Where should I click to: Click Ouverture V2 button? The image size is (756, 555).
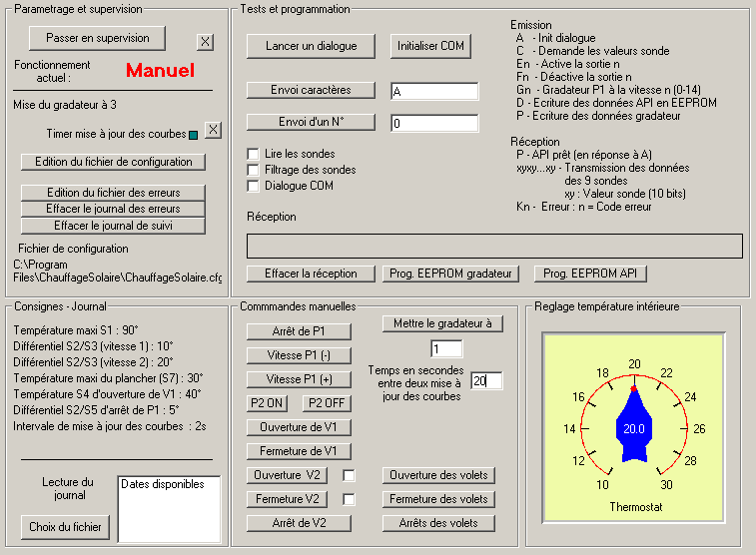point(287,475)
